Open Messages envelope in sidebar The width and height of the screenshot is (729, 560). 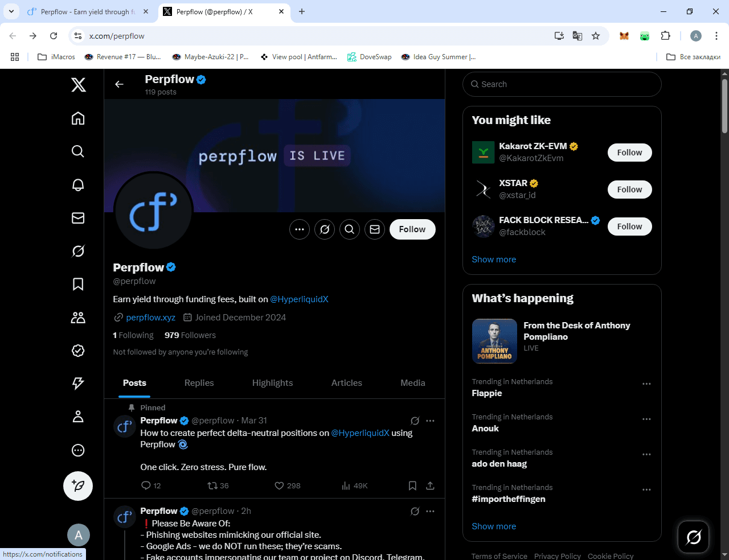78,218
